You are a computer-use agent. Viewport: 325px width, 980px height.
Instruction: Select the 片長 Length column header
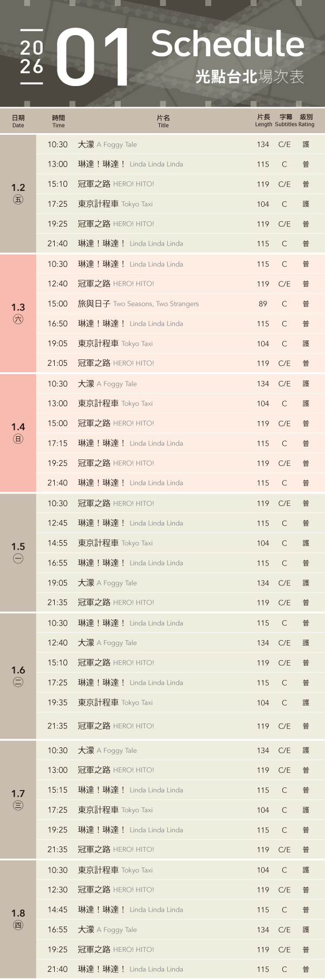click(x=263, y=120)
